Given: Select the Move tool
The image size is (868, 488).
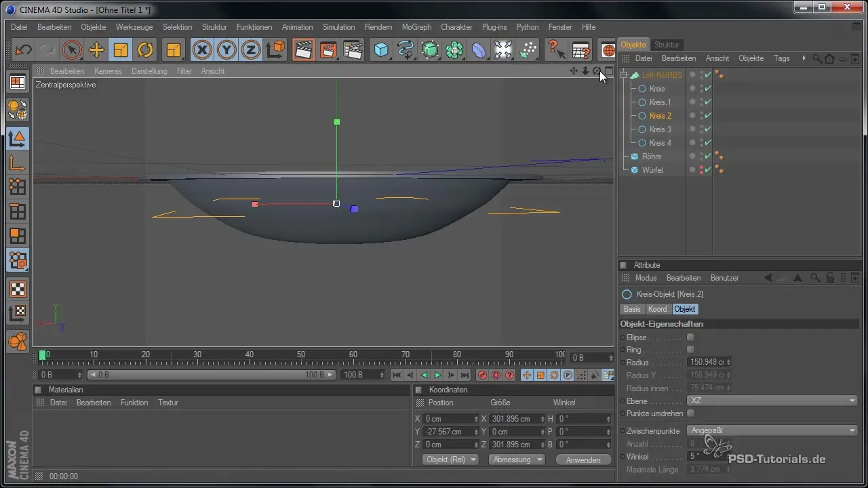Looking at the screenshot, I should (x=96, y=50).
